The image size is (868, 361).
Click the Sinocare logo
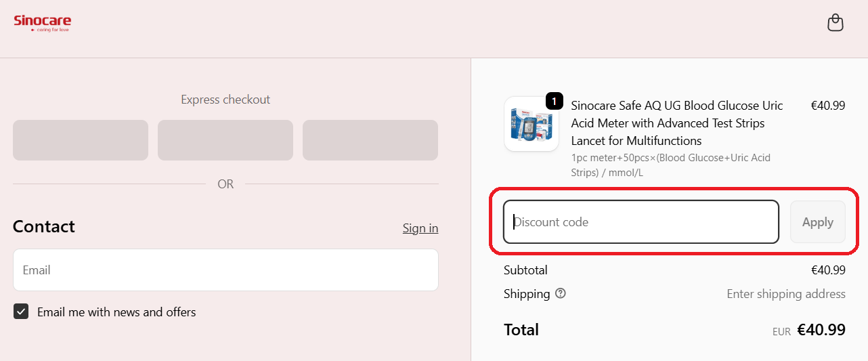(x=42, y=23)
